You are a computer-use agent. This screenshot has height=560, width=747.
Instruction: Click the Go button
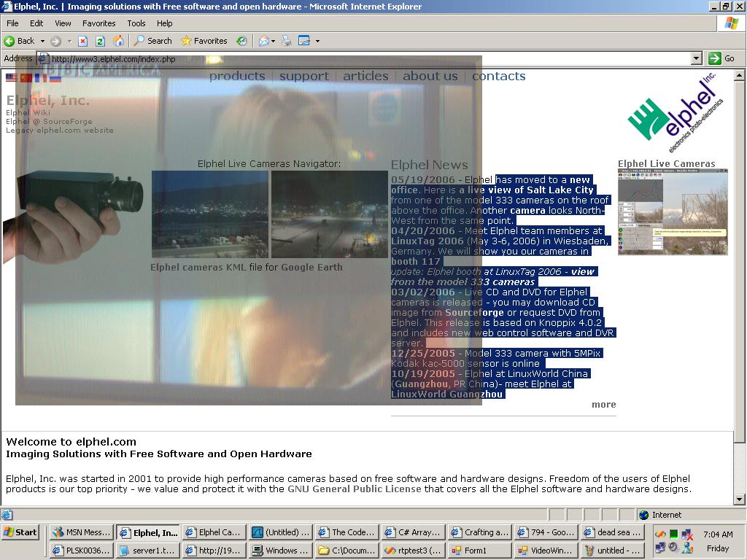[721, 58]
